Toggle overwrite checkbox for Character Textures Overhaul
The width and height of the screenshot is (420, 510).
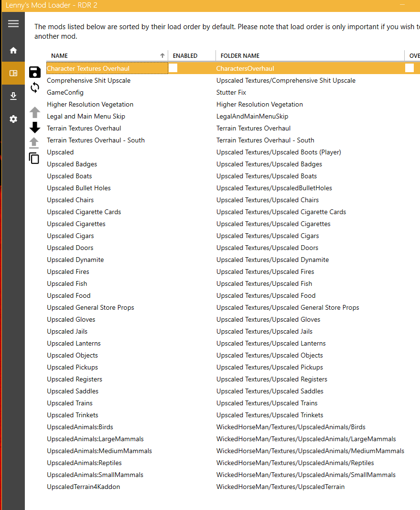[409, 68]
